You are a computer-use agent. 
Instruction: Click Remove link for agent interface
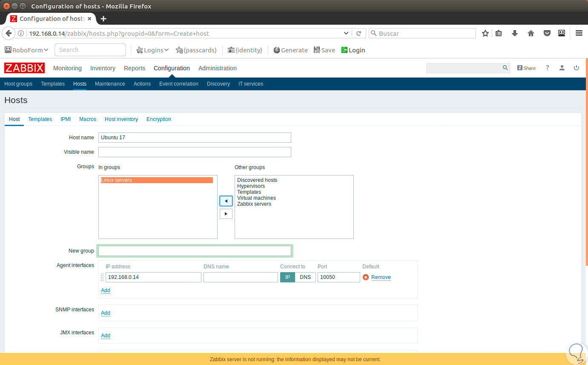tap(381, 277)
